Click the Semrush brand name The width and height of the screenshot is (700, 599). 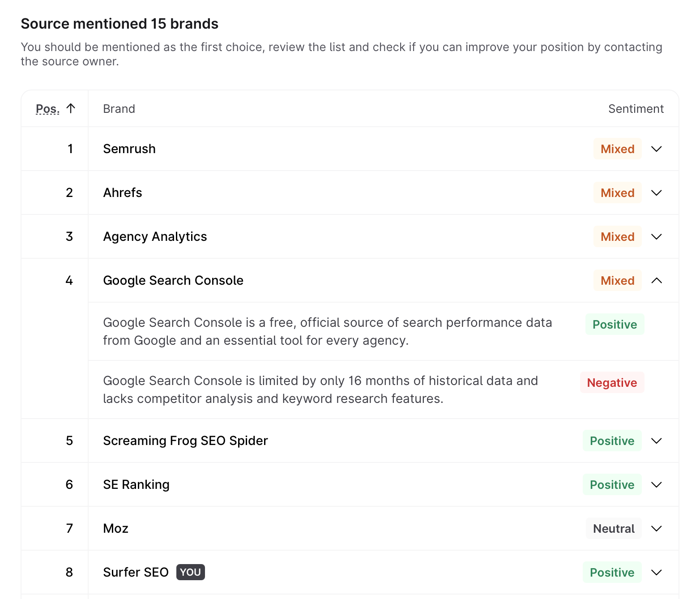click(x=129, y=149)
